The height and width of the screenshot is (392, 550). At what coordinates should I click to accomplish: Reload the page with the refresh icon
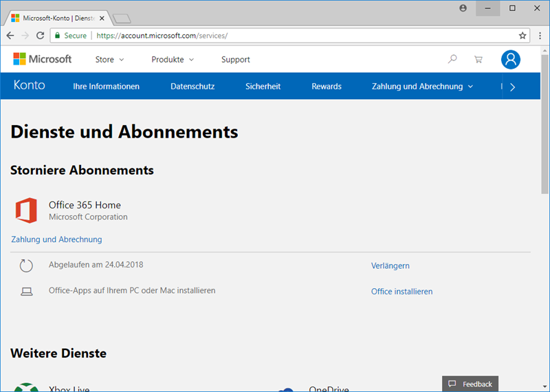pos(40,36)
